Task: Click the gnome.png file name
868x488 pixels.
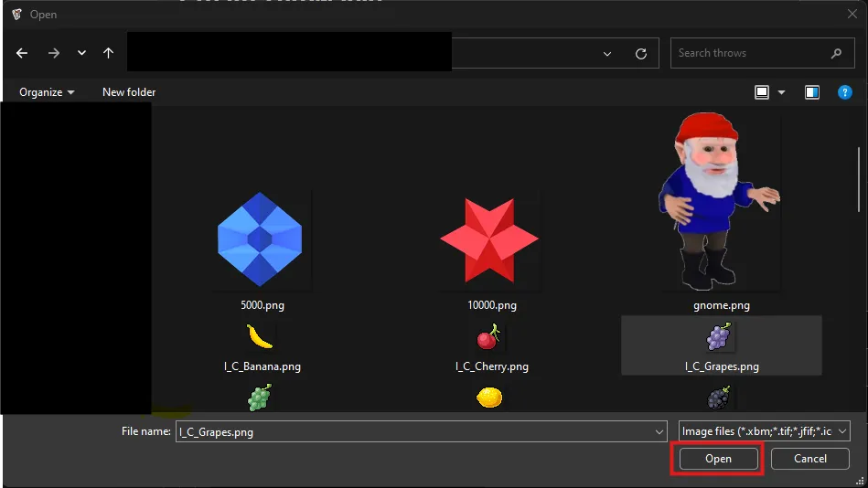Action: click(x=722, y=305)
